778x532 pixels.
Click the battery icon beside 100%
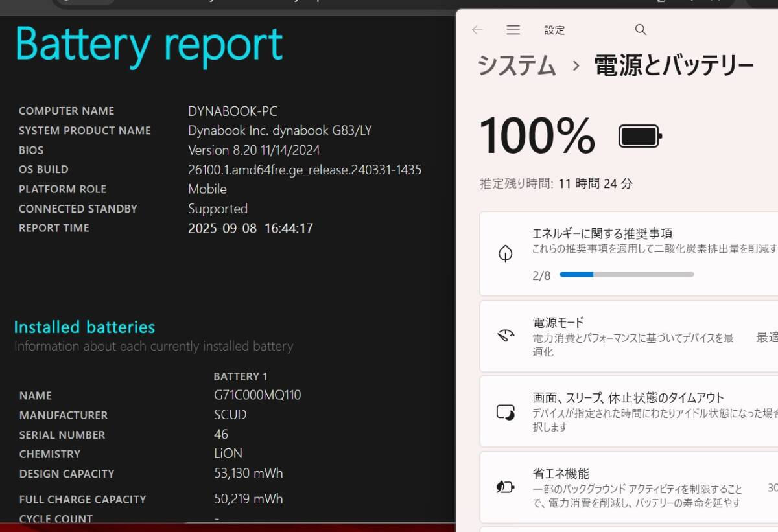pyautogui.click(x=639, y=135)
